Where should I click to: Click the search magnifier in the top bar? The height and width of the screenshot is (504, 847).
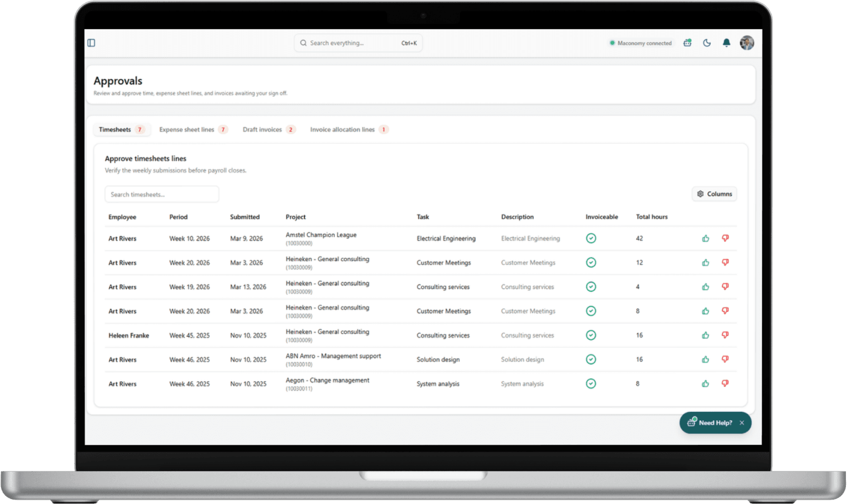(303, 43)
